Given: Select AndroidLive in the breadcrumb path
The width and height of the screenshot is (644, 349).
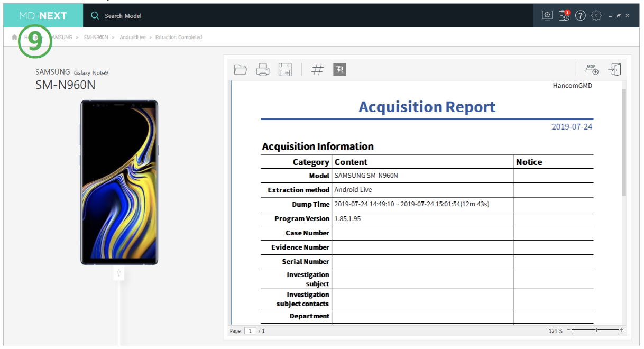Looking at the screenshot, I should pyautogui.click(x=133, y=38).
